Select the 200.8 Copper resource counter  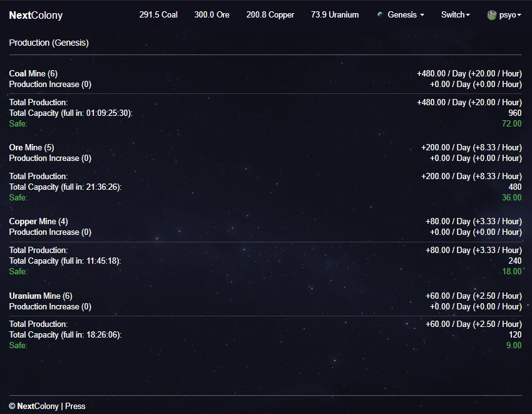[270, 14]
